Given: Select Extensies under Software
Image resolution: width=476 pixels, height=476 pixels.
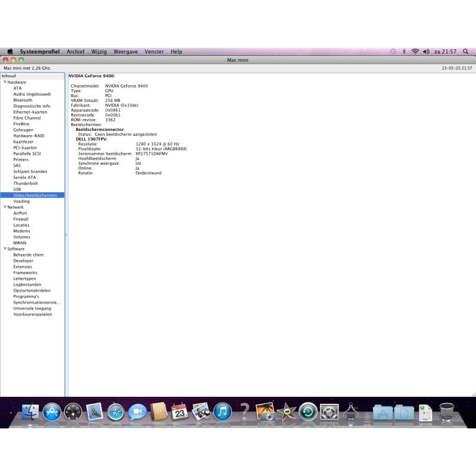Looking at the screenshot, I should (23, 267).
